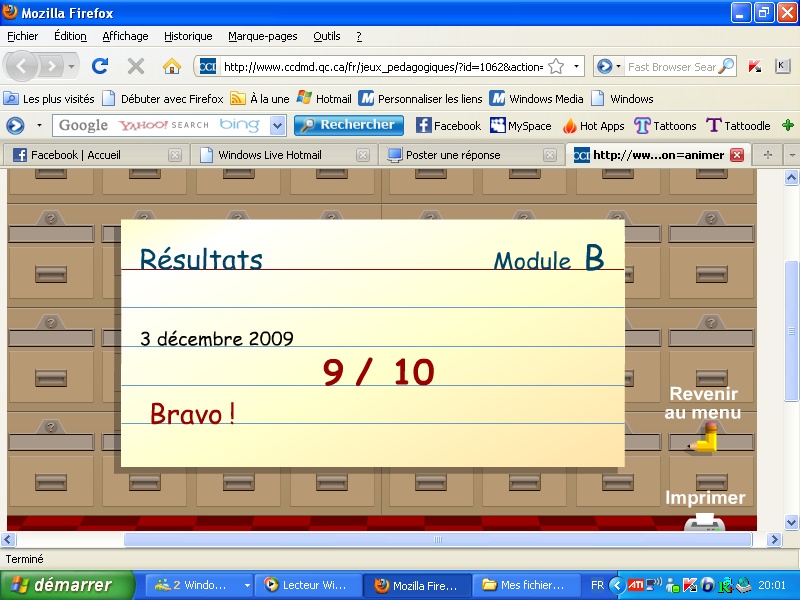800x600 pixels.
Task: Switch to the Facebook | Accueil tab
Action: coord(95,155)
